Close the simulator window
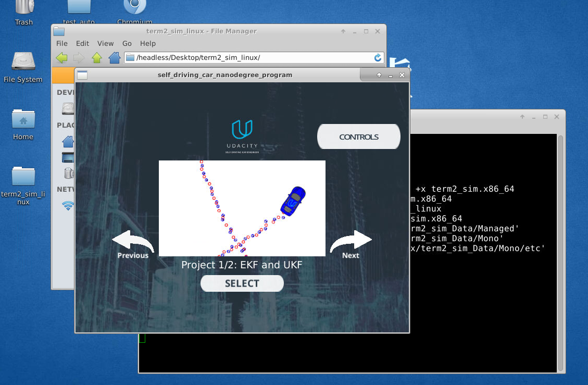The image size is (588, 385). tap(402, 75)
